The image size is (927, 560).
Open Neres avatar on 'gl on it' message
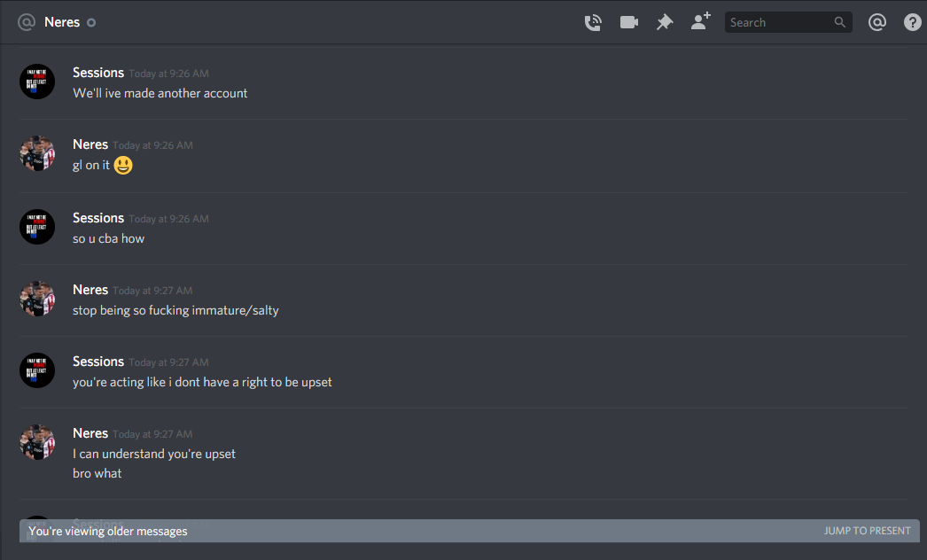[x=37, y=154]
